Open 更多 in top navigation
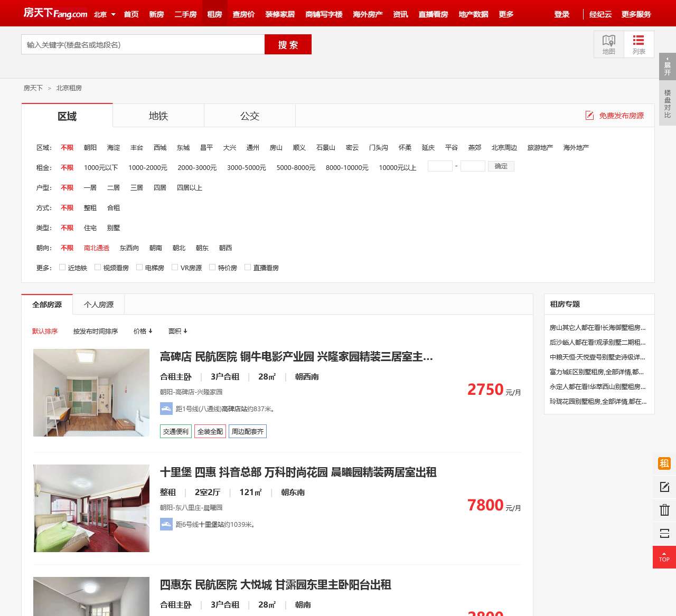Viewport: 676px width, 616px height. (x=506, y=14)
